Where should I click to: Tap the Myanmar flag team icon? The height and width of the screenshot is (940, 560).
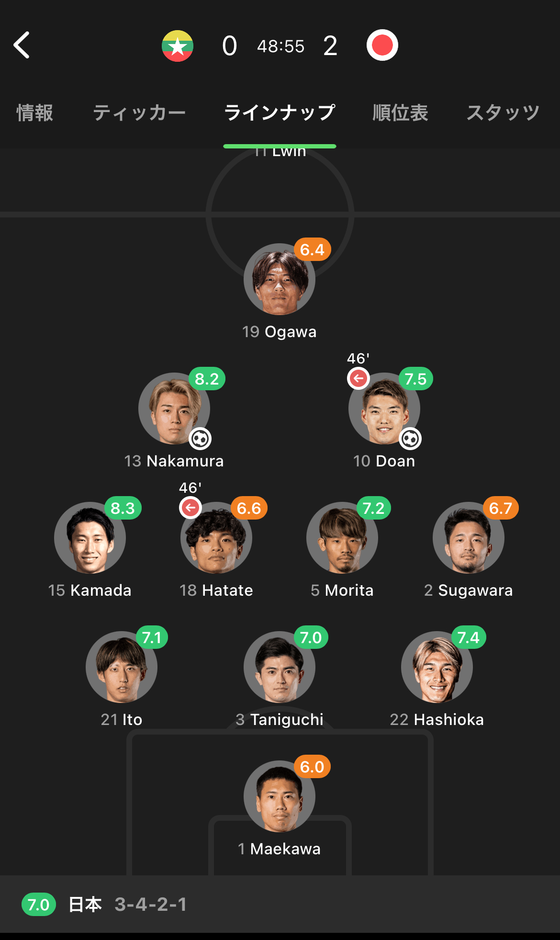178,46
